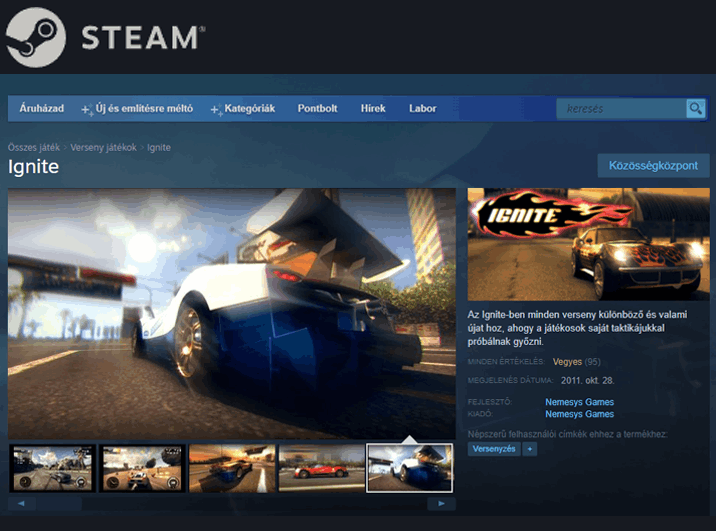Click the search magnifier icon

pyautogui.click(x=695, y=108)
